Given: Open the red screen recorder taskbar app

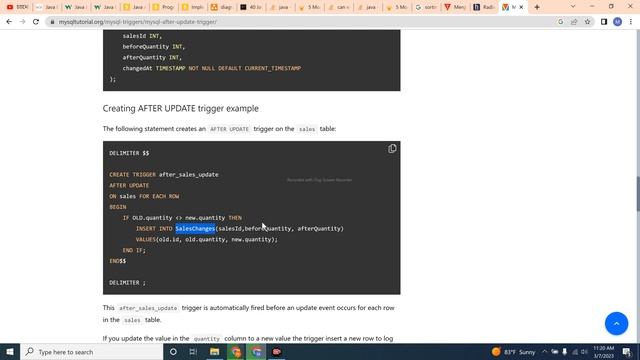Looking at the screenshot, I should 276,351.
